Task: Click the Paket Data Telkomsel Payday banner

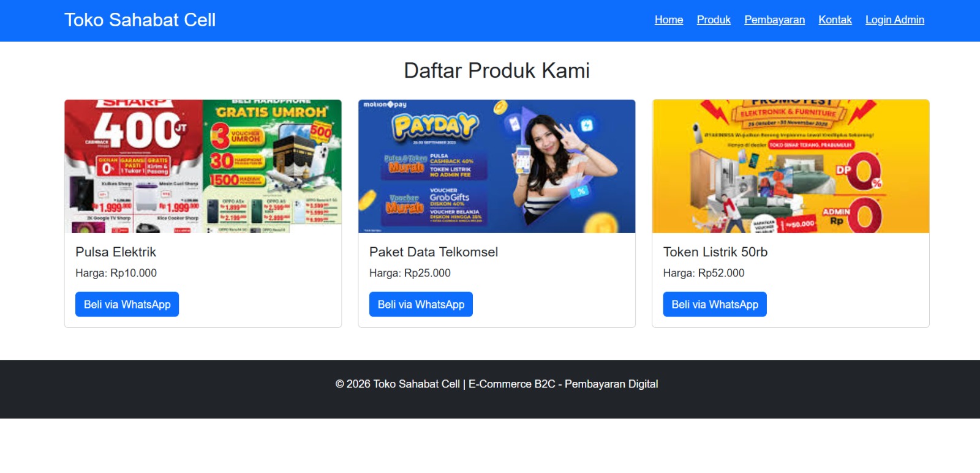Action: tap(497, 166)
